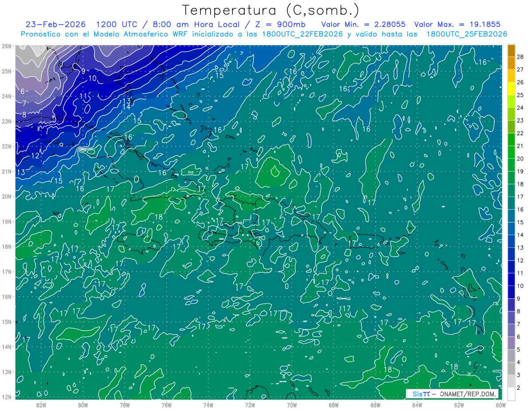Click the SisPI ONAMET/REP.DOM. logo box

coord(452,394)
